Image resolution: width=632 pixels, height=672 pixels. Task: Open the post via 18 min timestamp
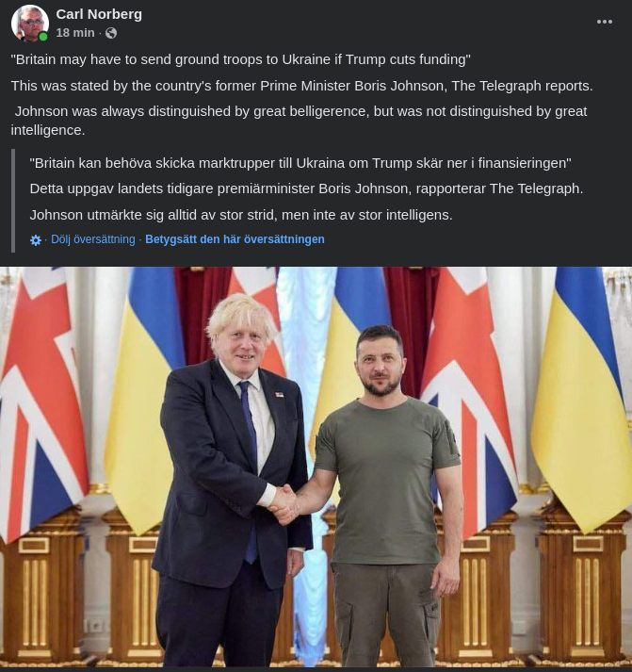click(x=75, y=33)
